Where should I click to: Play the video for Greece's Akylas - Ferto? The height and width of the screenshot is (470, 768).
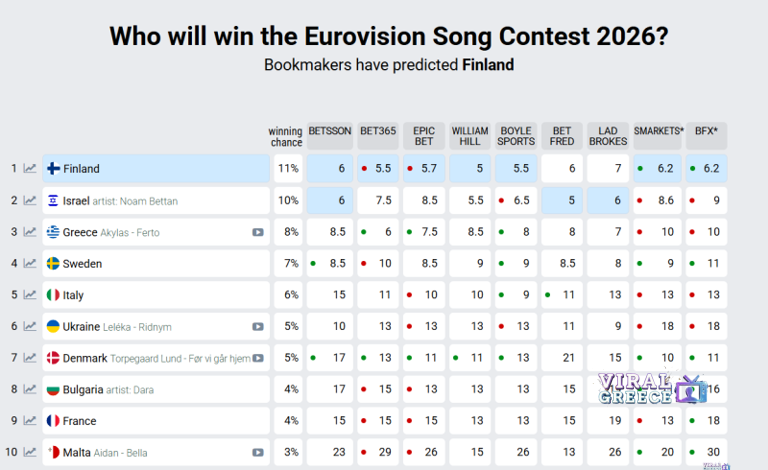[258, 233]
